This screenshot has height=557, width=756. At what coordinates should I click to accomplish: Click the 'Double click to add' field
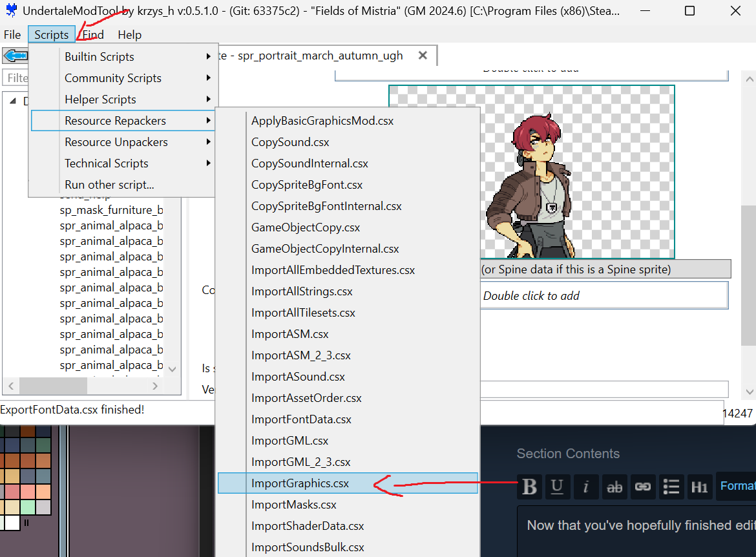[605, 295]
